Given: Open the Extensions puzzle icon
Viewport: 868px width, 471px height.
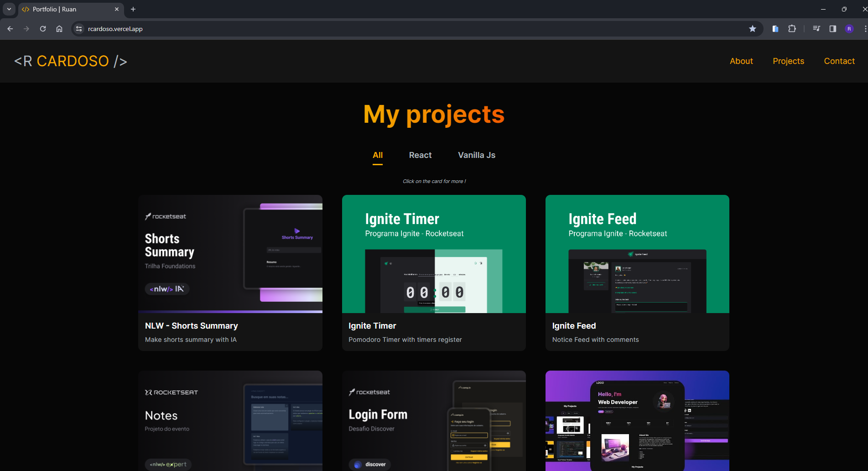Looking at the screenshot, I should 792,29.
